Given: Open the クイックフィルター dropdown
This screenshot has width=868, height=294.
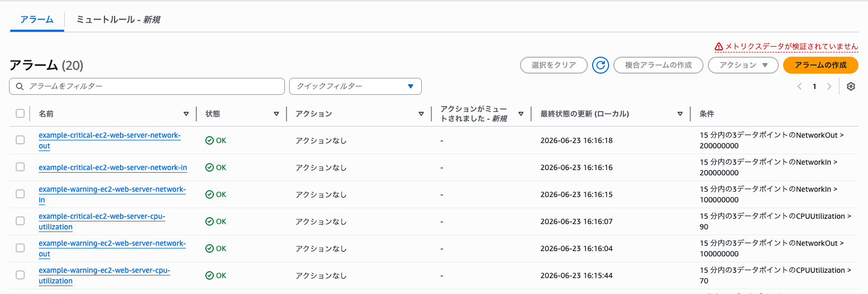Looking at the screenshot, I should [x=355, y=86].
